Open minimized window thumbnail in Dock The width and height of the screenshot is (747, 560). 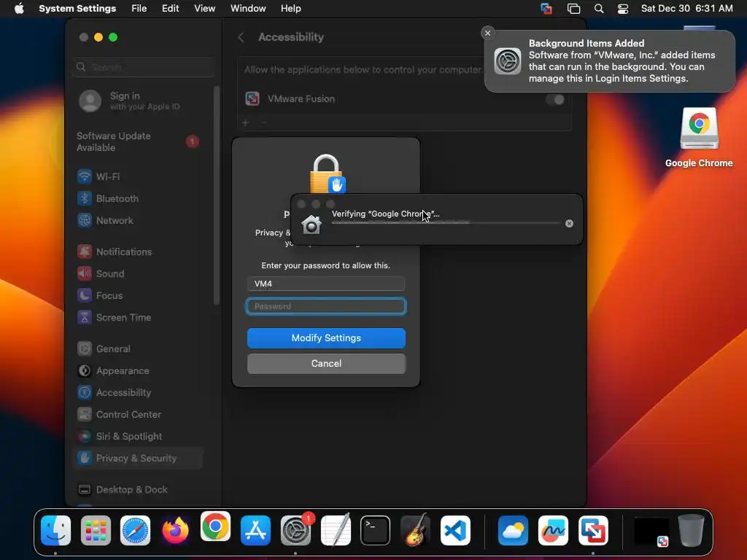click(652, 531)
